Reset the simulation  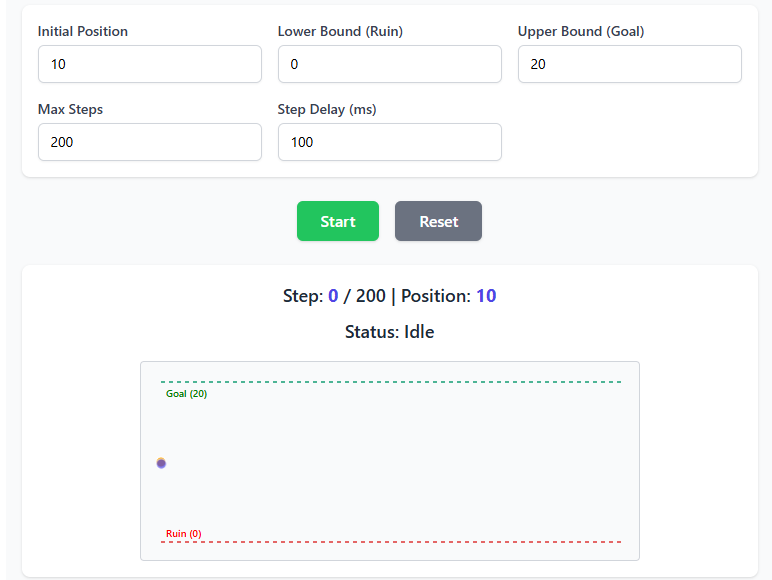click(438, 221)
